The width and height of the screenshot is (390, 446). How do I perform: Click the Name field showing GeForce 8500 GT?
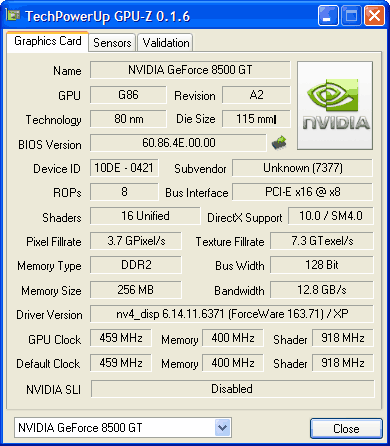click(190, 70)
